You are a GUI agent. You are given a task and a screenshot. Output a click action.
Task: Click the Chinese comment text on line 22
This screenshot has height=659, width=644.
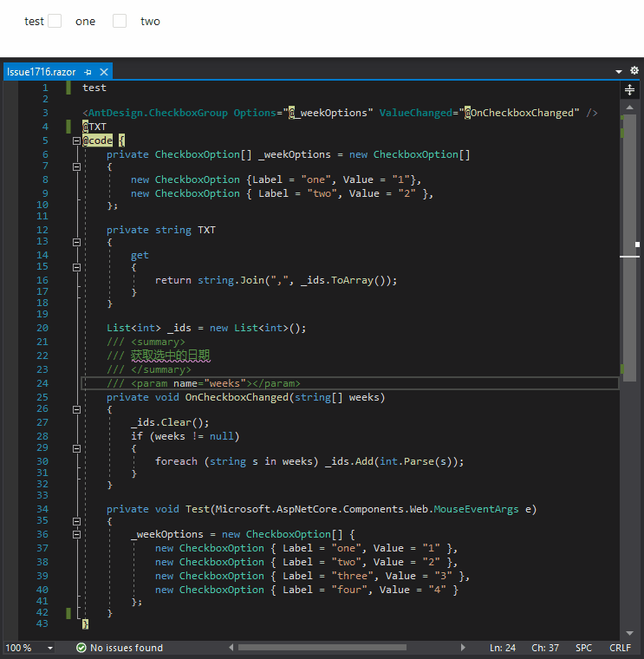pyautogui.click(x=170, y=356)
